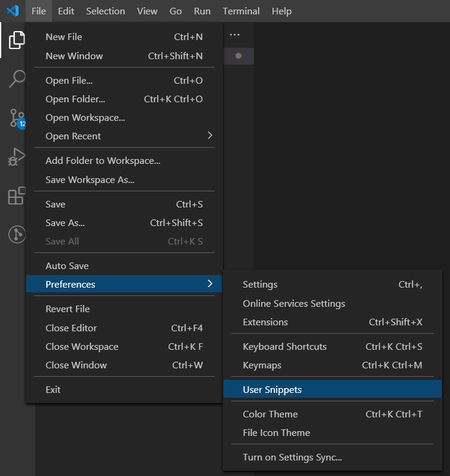Screen dimensions: 450x476
Task: Open the Search view icon
Action: 17,78
